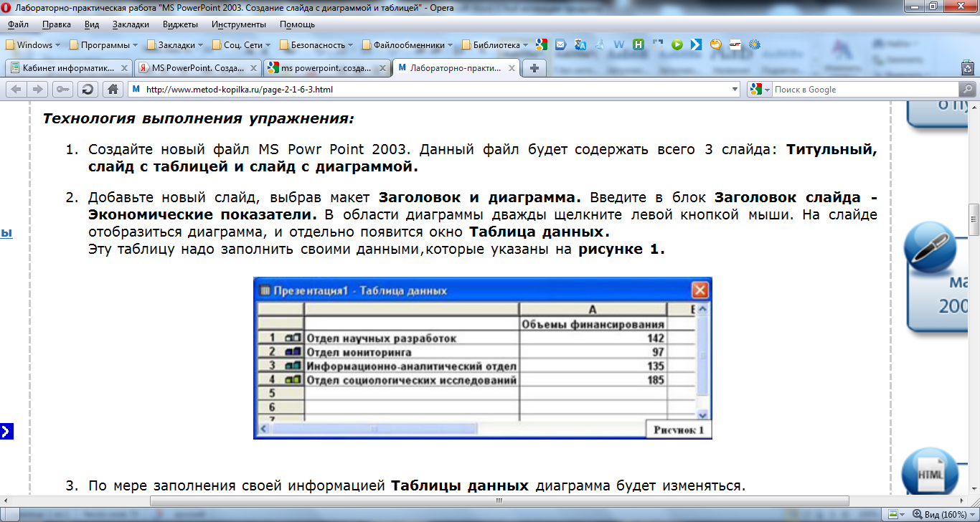Open the sun-flower bookmark icon
The height and width of the screenshot is (522, 980).
tap(754, 44)
